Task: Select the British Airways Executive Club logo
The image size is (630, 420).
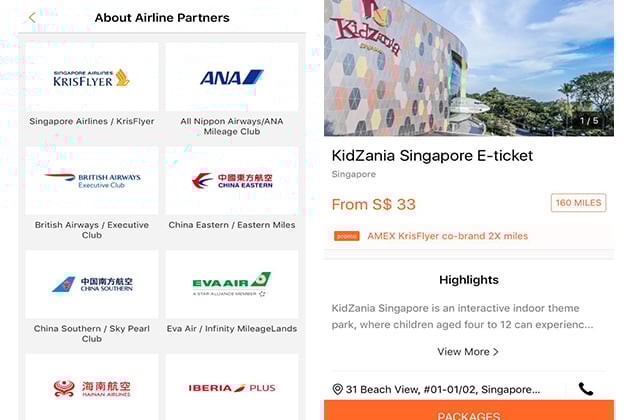Action: pyautogui.click(x=92, y=181)
